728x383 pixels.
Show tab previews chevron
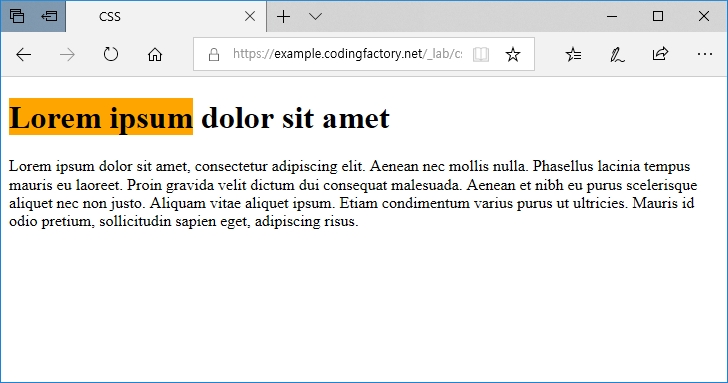click(x=315, y=17)
